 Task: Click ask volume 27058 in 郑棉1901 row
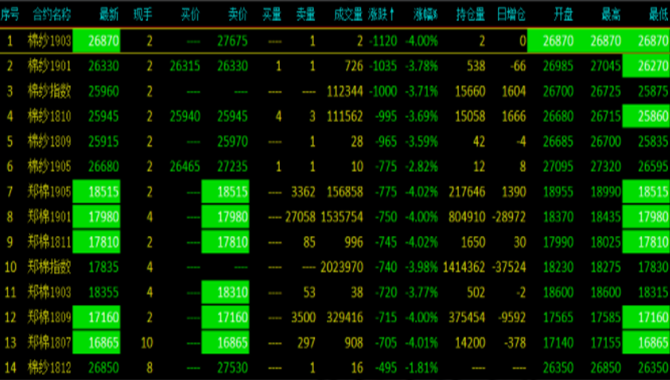[300, 217]
